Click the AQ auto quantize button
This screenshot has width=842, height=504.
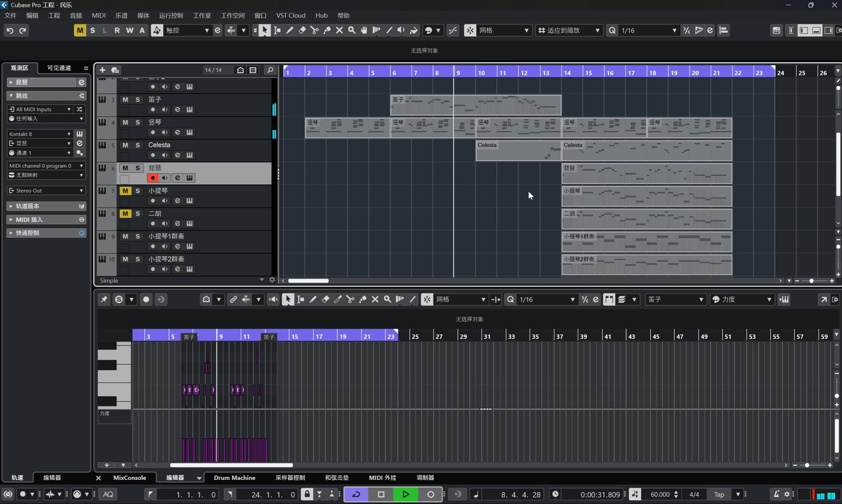108,495
